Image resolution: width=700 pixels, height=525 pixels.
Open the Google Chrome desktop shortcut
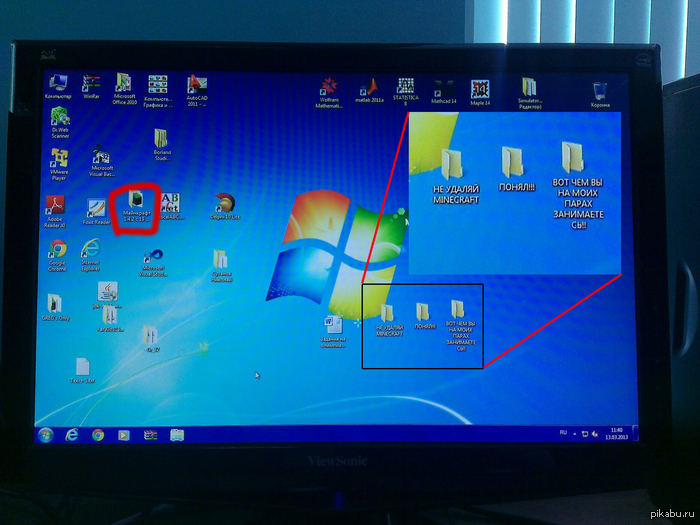57,250
